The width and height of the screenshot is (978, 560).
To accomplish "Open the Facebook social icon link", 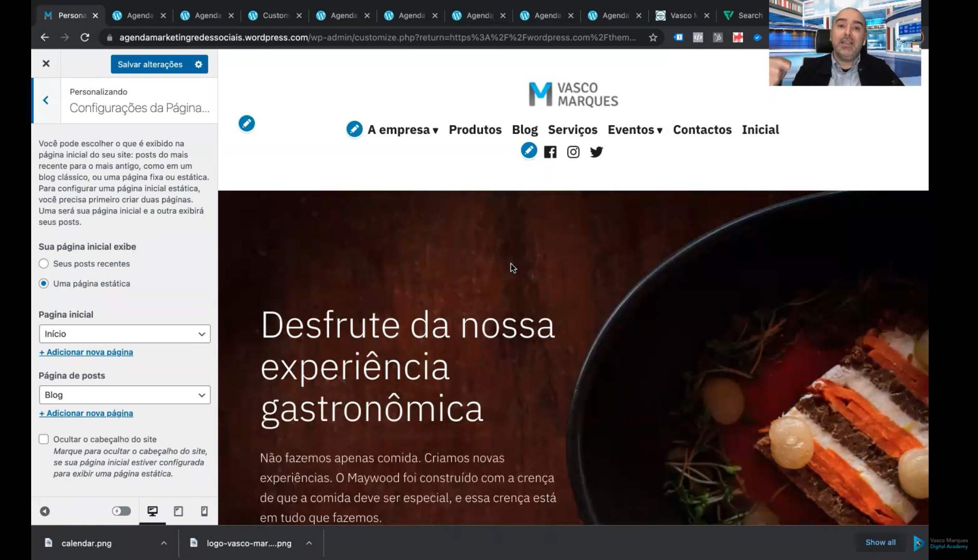I will 550,152.
